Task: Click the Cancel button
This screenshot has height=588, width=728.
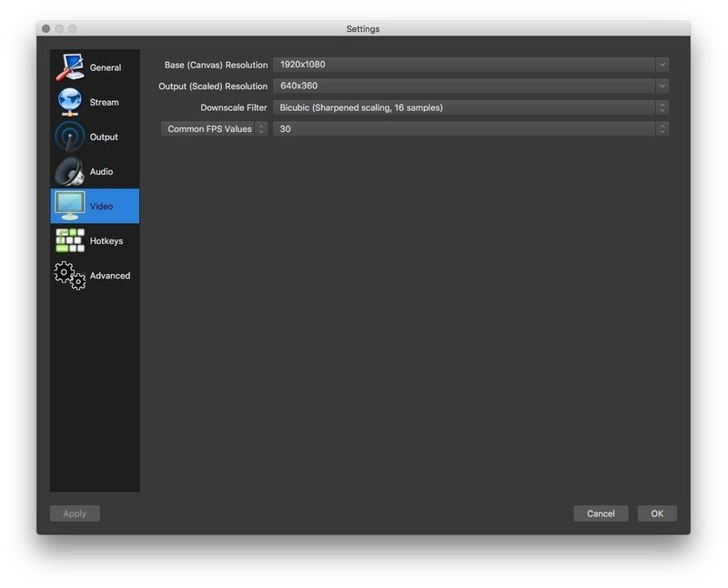Action: 601,513
